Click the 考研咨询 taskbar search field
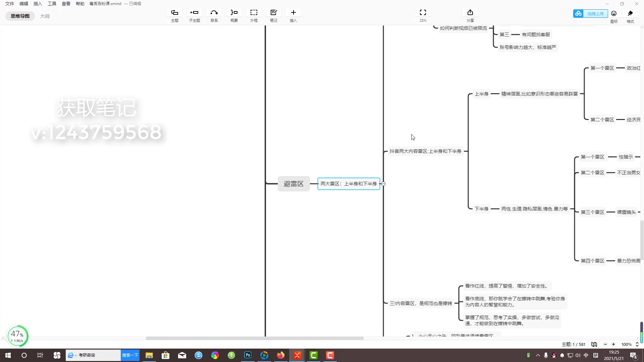 click(x=94, y=355)
